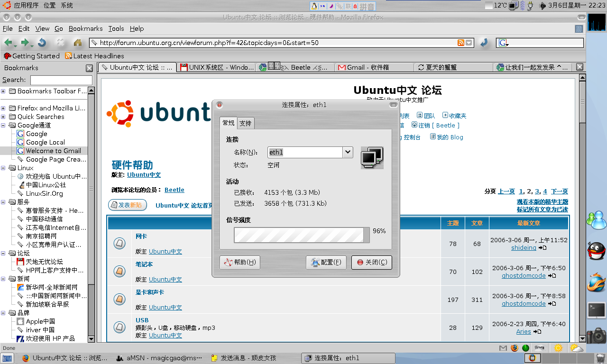Click the RSS feed icon in address bar
This screenshot has width=607, height=364.
(461, 43)
